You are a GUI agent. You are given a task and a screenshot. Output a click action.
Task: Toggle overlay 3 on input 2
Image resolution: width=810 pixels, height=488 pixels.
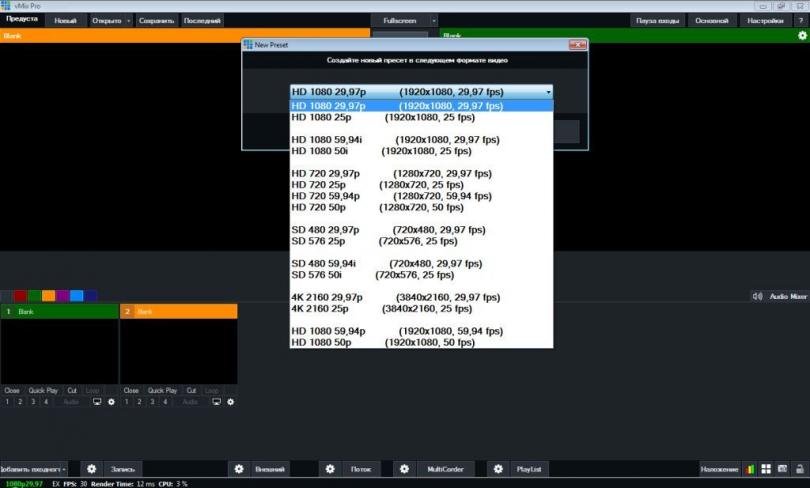point(151,402)
